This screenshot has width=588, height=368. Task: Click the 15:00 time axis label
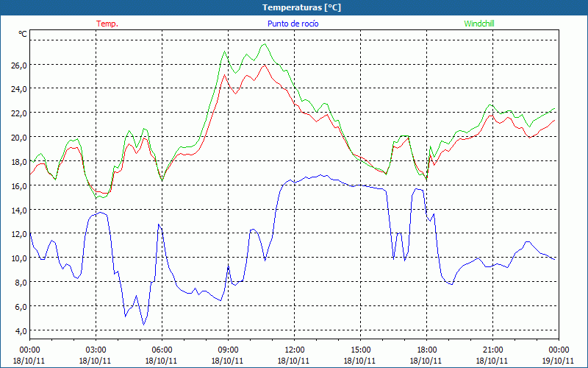pos(360,350)
